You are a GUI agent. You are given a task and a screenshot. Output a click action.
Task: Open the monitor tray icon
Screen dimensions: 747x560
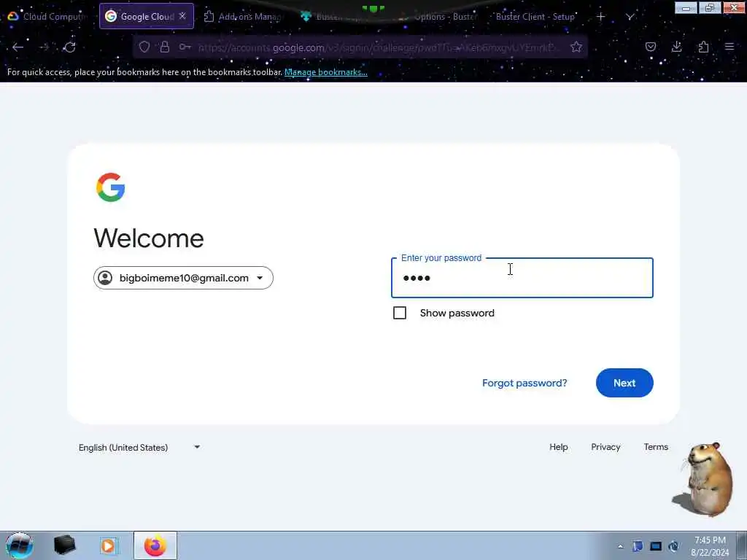656,546
